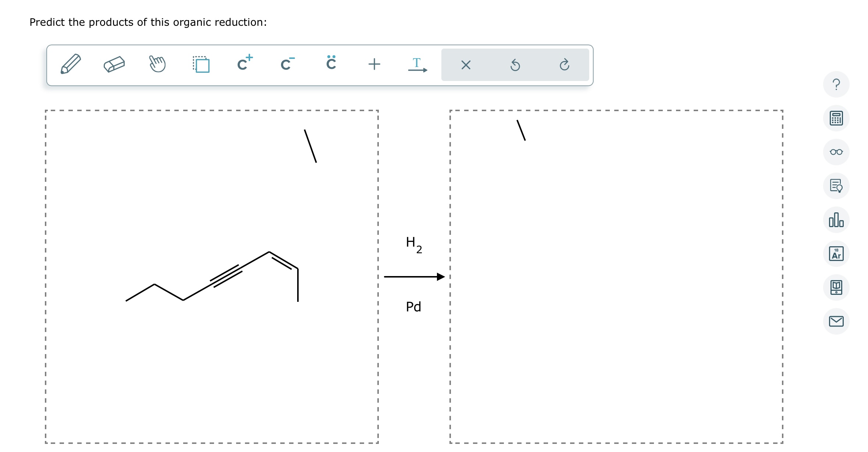Select the reaction arrow text tool
Viewport: 868px width, 452px height.
click(417, 65)
